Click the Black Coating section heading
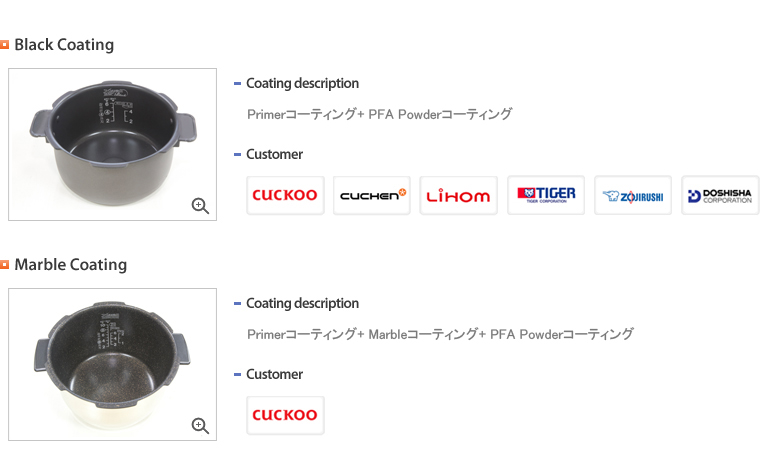This screenshot has height=472, width=779. 64,45
